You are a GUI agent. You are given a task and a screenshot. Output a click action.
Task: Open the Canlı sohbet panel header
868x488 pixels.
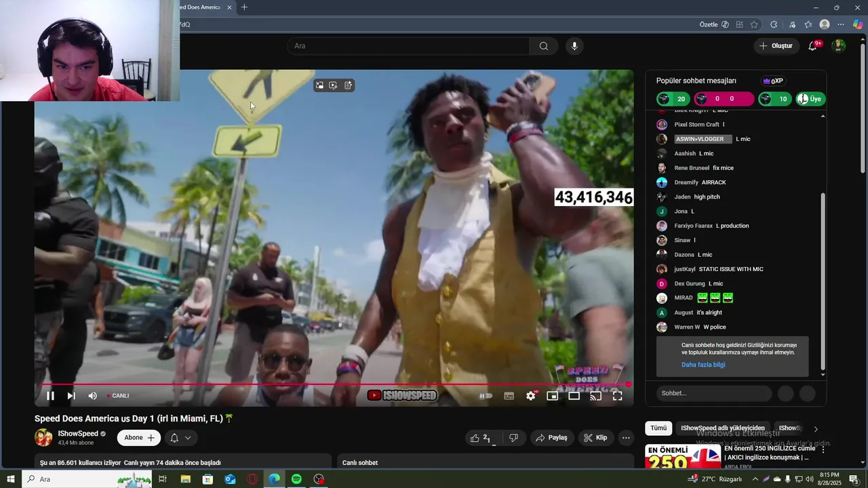pyautogui.click(x=360, y=463)
